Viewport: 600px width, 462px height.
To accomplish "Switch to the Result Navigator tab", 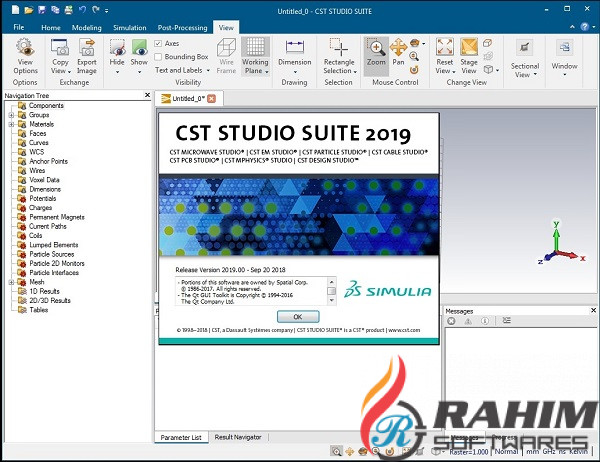I will coord(238,438).
